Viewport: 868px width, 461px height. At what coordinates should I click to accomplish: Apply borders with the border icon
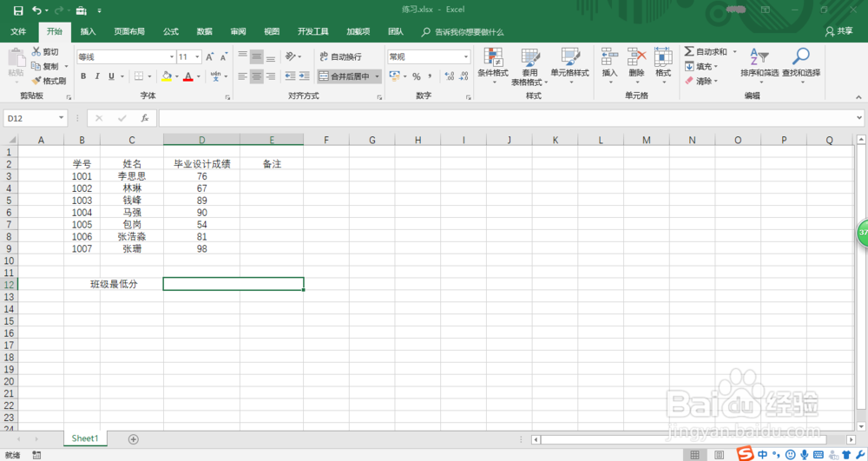point(139,76)
